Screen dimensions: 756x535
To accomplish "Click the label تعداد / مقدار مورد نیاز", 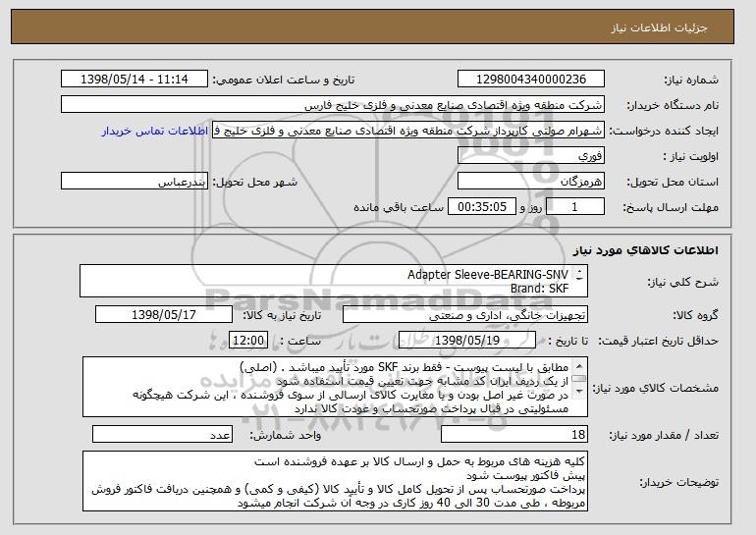I will tap(664, 436).
